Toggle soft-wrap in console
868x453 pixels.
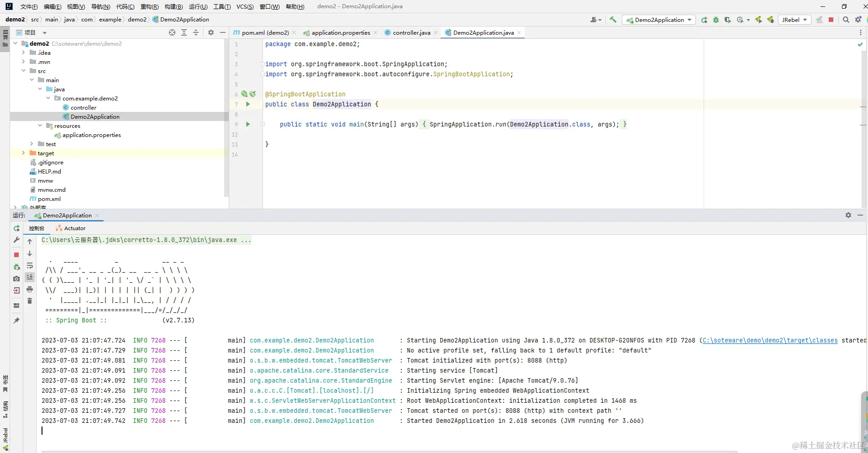click(30, 265)
